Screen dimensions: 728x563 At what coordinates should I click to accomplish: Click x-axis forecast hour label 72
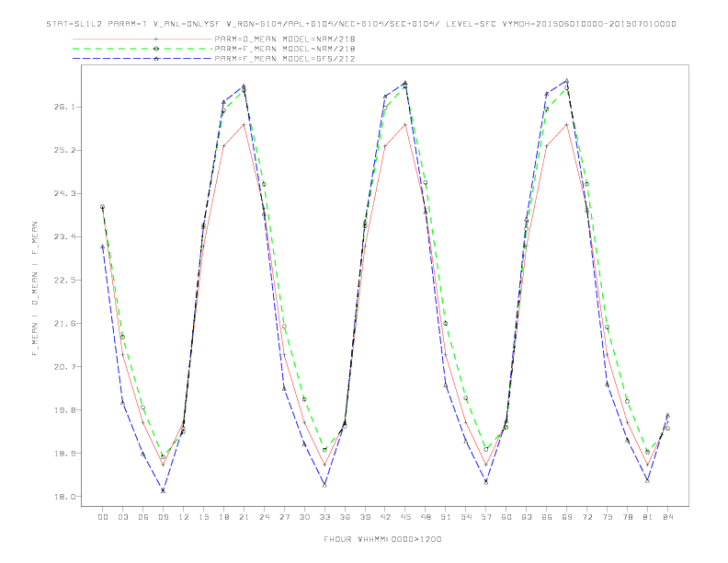click(x=586, y=517)
